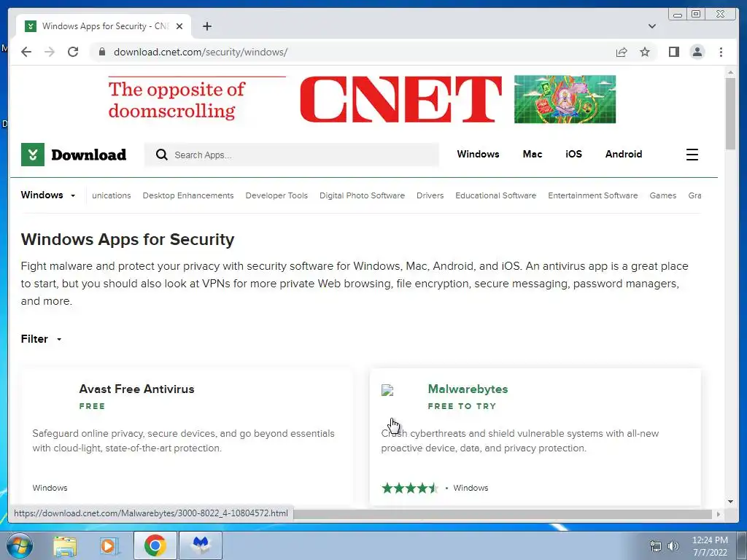This screenshot has width=747, height=560.
Task: Open the hamburger menu on CNET Download
Action: (x=692, y=155)
